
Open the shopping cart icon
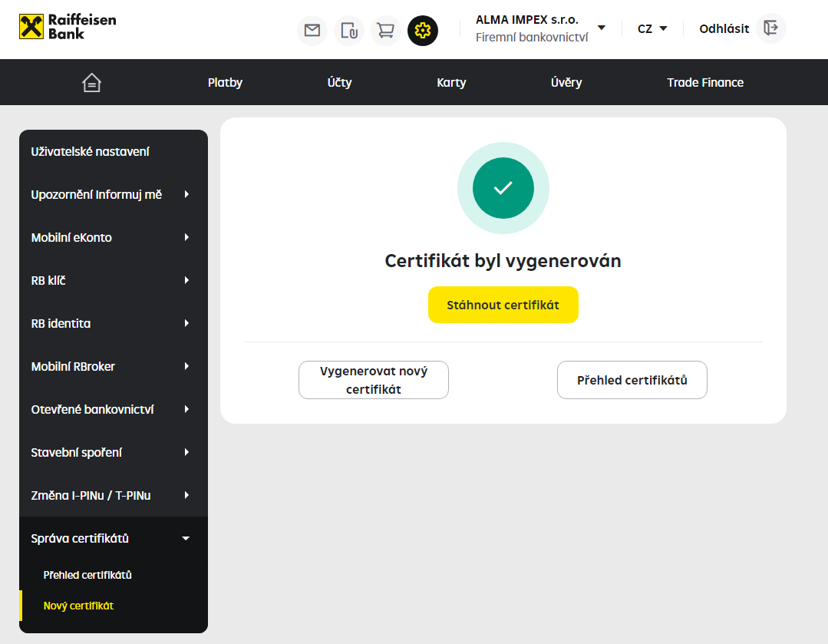(x=386, y=31)
